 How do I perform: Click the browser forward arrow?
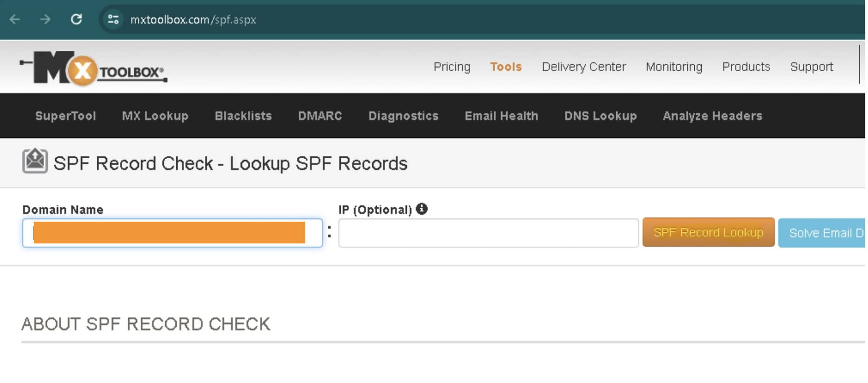click(x=45, y=20)
